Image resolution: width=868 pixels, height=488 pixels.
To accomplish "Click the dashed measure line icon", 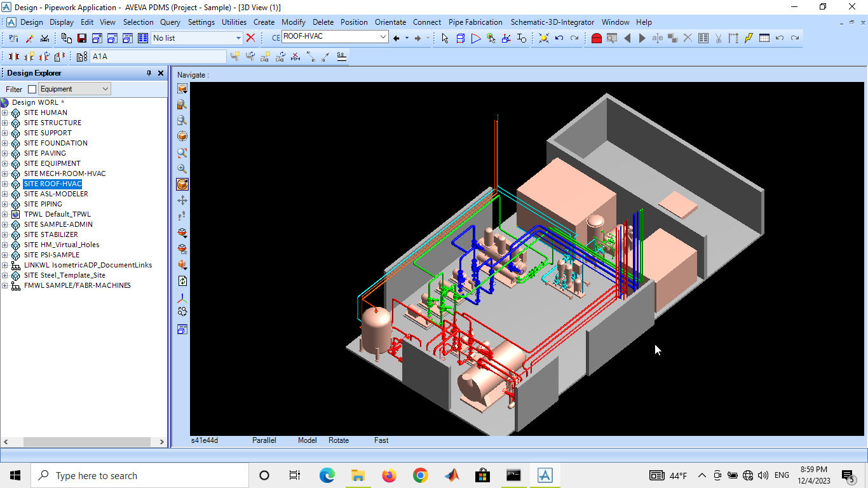I will tap(311, 57).
